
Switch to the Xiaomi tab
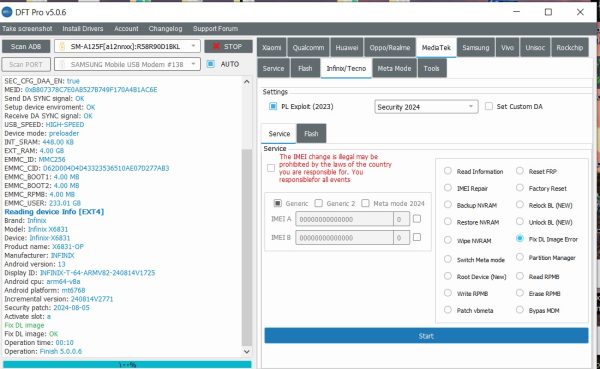(272, 47)
